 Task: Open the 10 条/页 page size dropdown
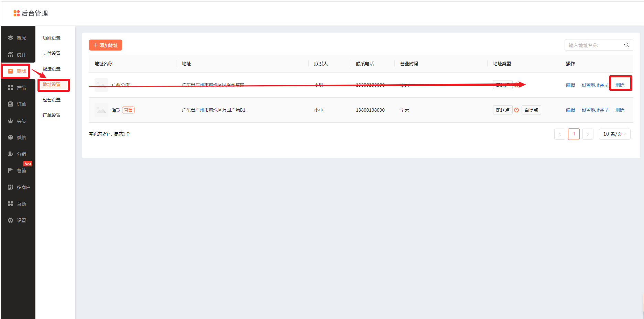tap(615, 134)
